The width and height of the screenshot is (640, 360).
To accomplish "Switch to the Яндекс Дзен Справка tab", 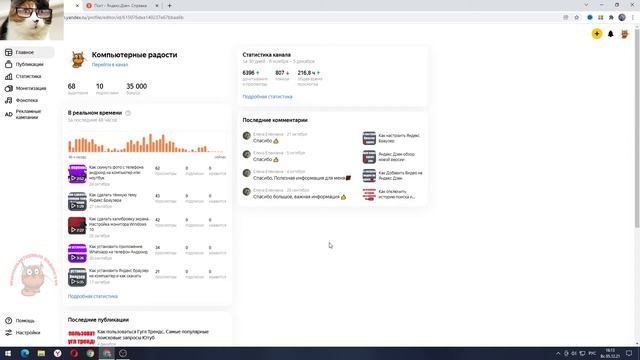I will [121, 6].
